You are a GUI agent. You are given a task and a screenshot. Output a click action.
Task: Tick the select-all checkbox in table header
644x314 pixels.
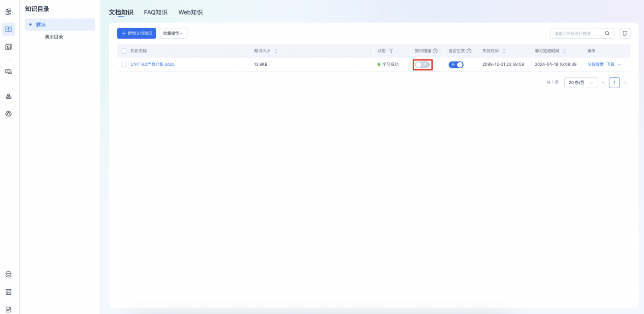click(x=124, y=51)
